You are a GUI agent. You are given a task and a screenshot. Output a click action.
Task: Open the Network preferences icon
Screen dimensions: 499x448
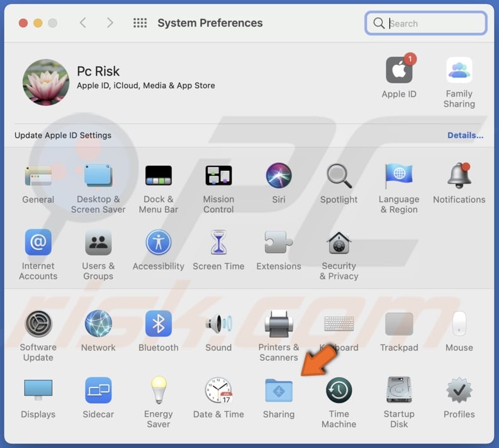98,324
